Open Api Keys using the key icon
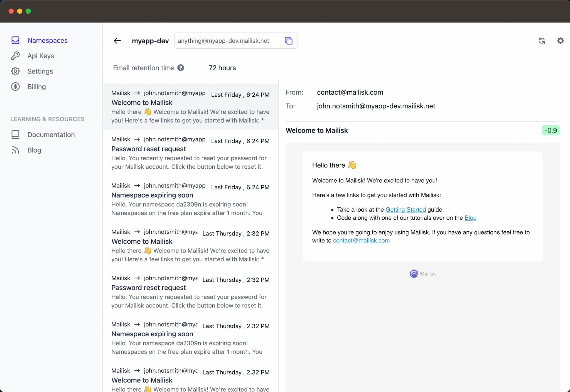Viewport: 570px width, 392px height. click(x=15, y=56)
